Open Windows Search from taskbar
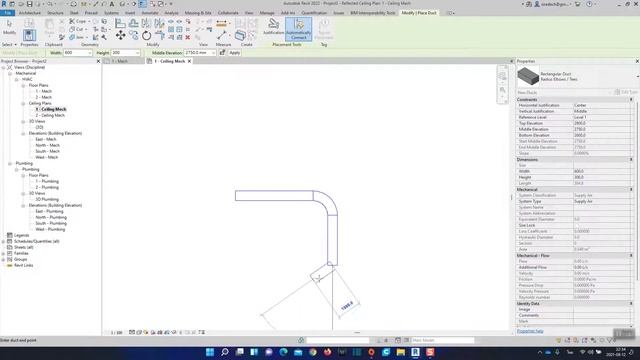This screenshot has height=360, width=640. (224, 352)
